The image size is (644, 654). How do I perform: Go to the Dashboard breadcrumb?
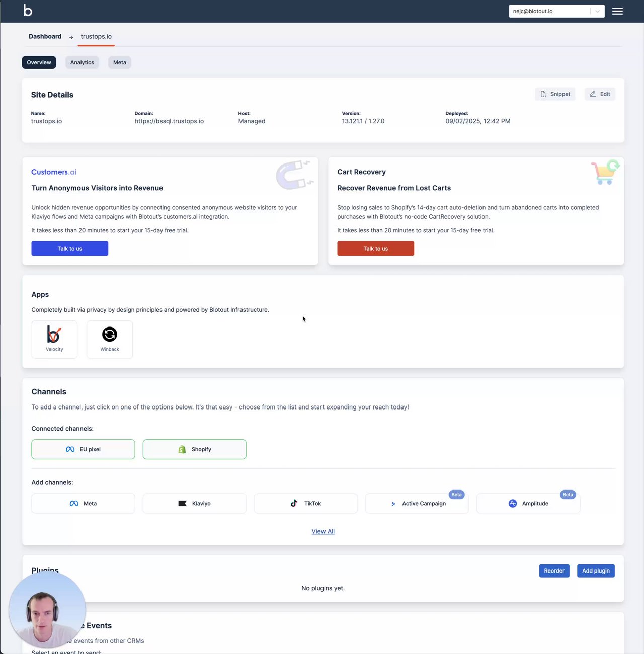pos(45,36)
